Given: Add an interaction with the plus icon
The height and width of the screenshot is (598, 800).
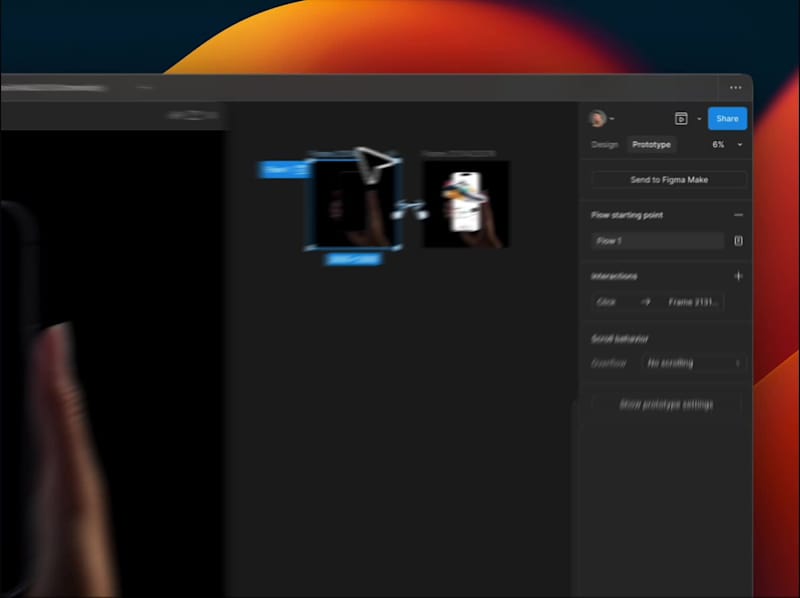Looking at the screenshot, I should point(738,276).
